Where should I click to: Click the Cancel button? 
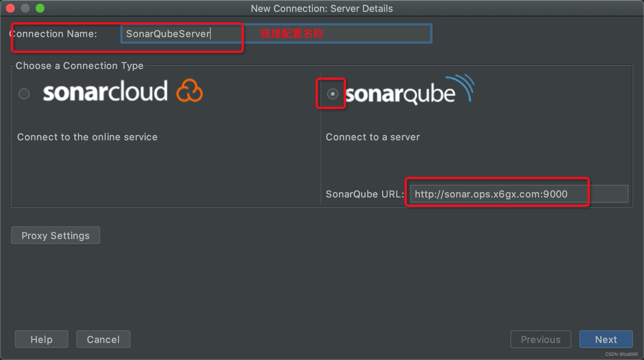click(x=103, y=339)
